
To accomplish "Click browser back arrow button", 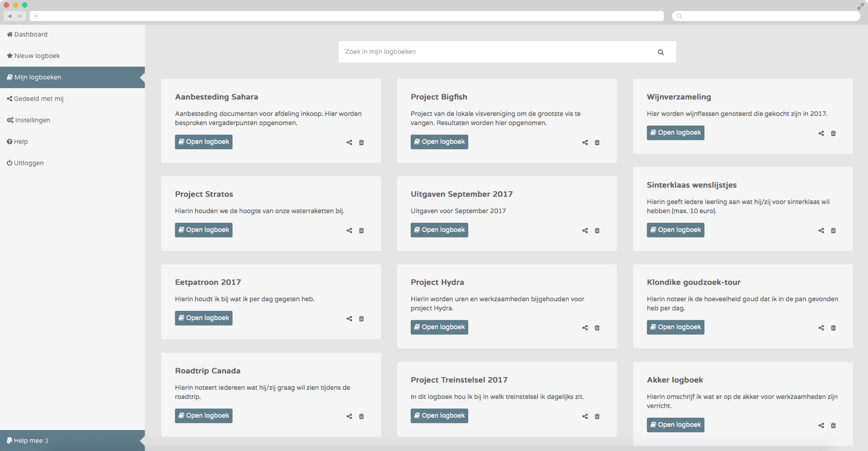I will pos(10,16).
